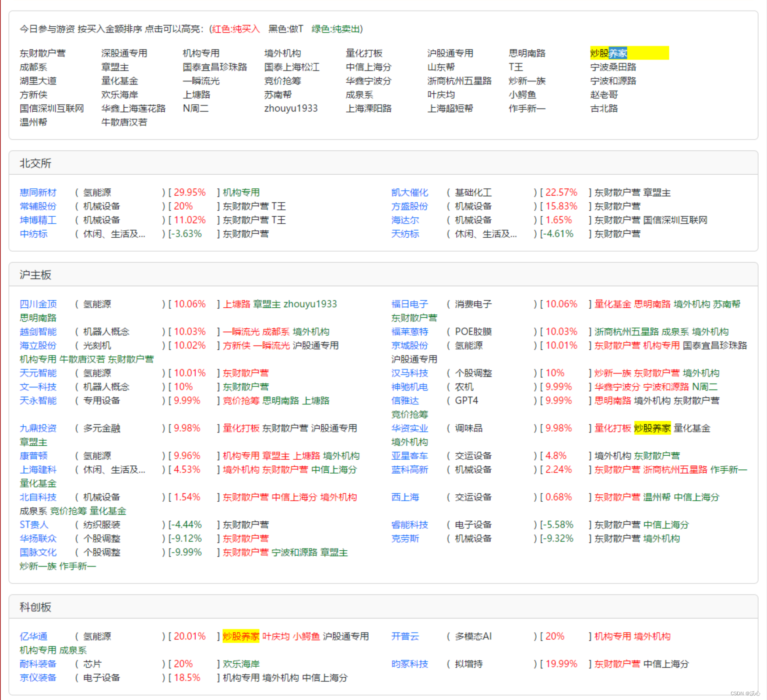Open the 常辅股份 stock link

tap(38, 206)
